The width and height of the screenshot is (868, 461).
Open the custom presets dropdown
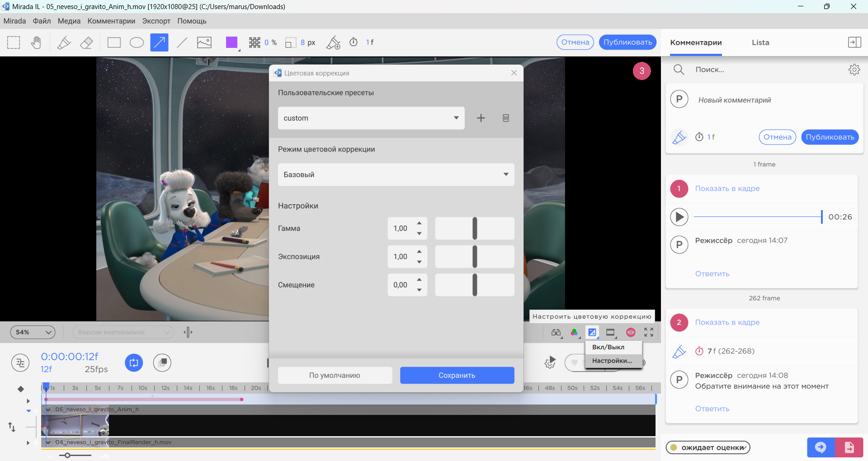click(x=371, y=118)
